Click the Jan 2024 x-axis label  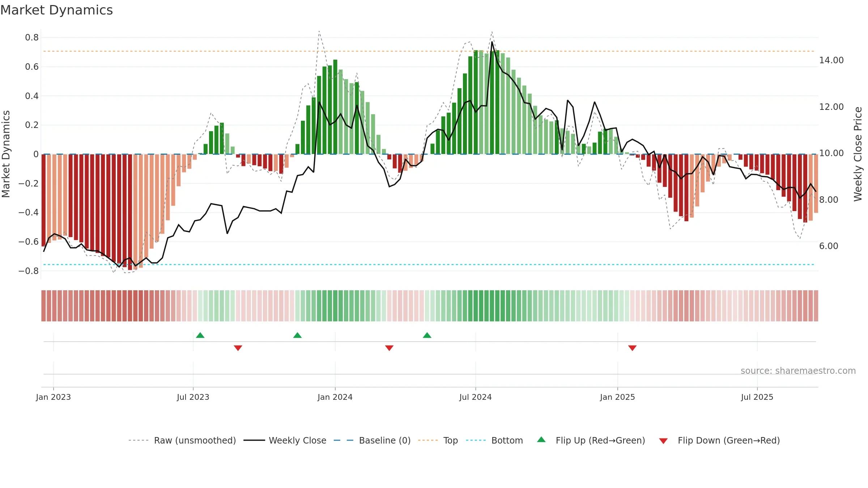(x=335, y=397)
